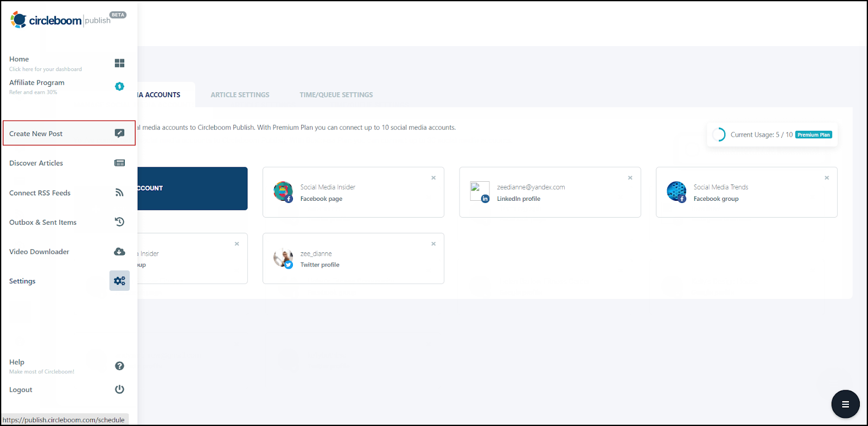Remove zeedianne@yandex.com LinkedIn account
This screenshot has width=868, height=426.
tap(630, 178)
